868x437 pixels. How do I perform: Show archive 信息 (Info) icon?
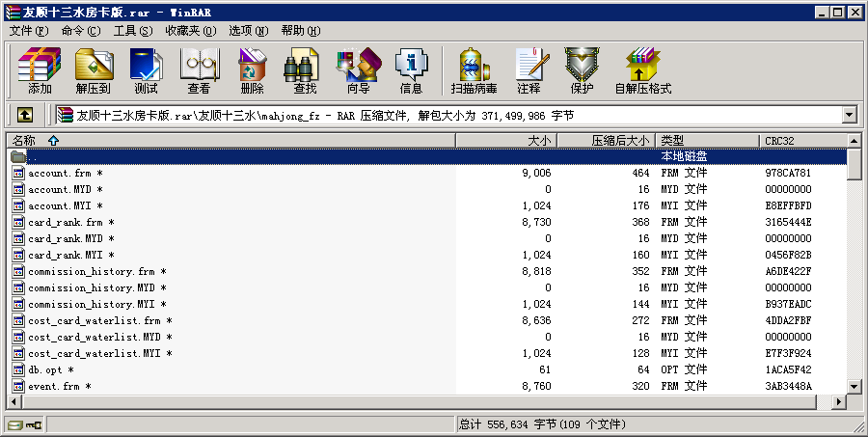click(411, 70)
